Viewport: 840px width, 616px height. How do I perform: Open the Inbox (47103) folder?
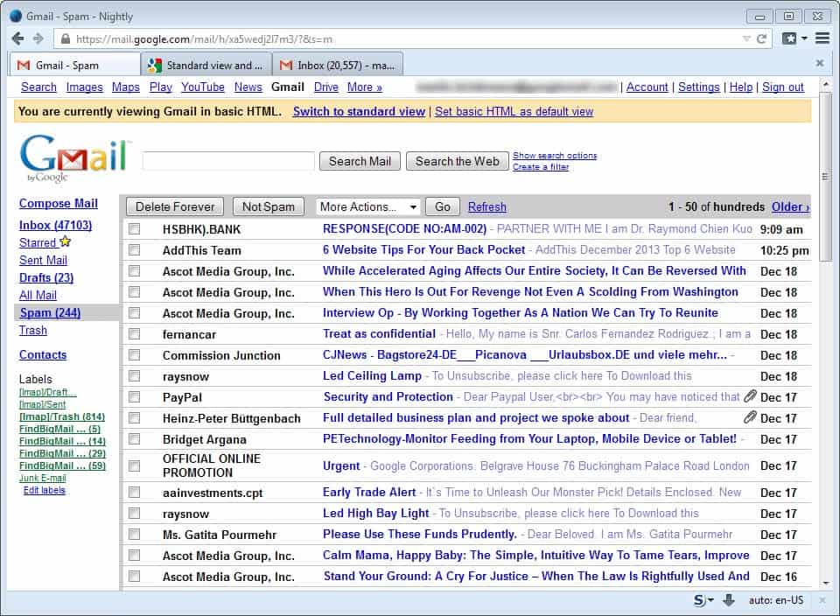click(x=55, y=225)
